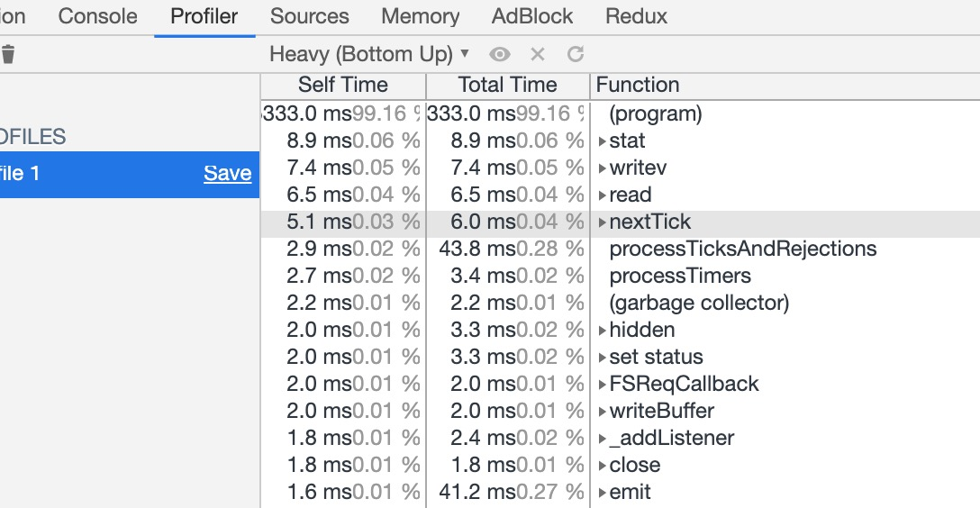Image resolution: width=980 pixels, height=508 pixels.
Task: Select the processTicksAndRejections row
Action: click(x=742, y=249)
